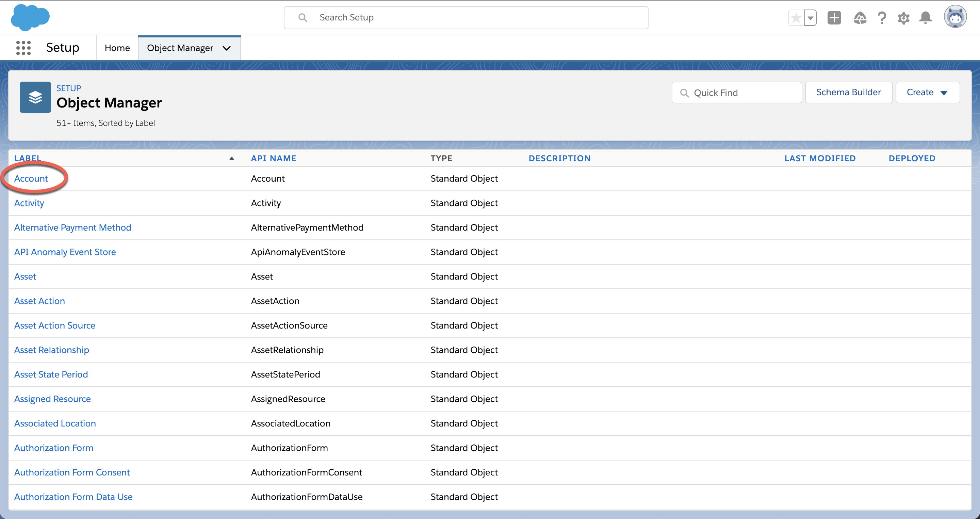The image size is (980, 519).
Task: Open the Help question mark icon
Action: [882, 17]
